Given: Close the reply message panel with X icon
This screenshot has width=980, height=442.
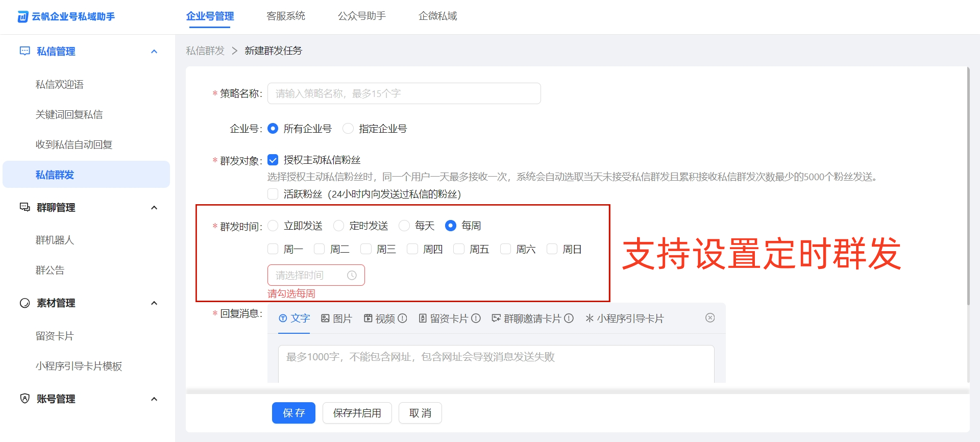Looking at the screenshot, I should point(710,318).
